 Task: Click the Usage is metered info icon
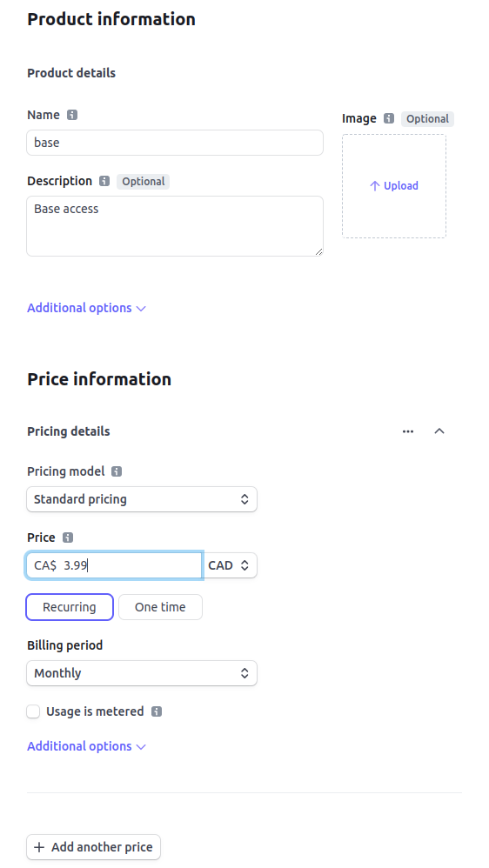(157, 711)
